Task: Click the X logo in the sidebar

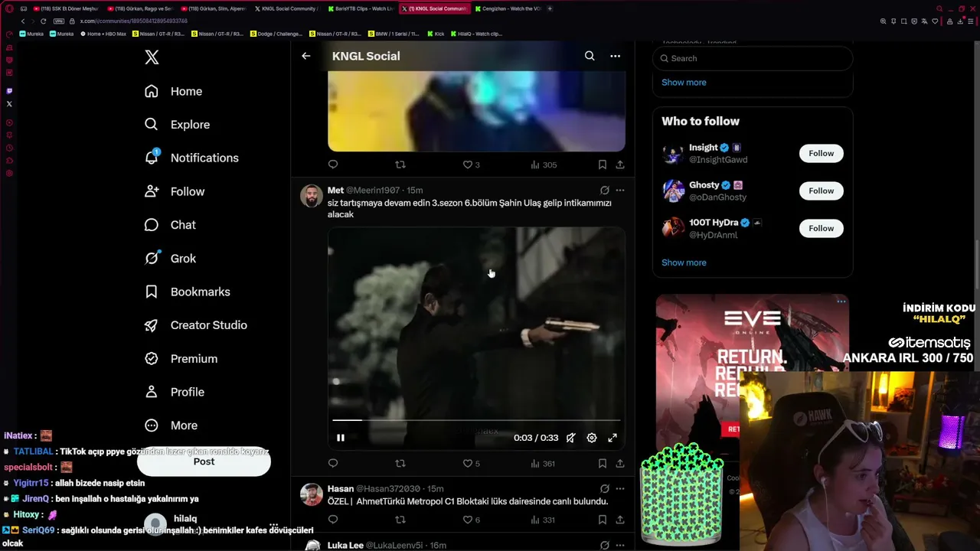Action: tap(152, 57)
